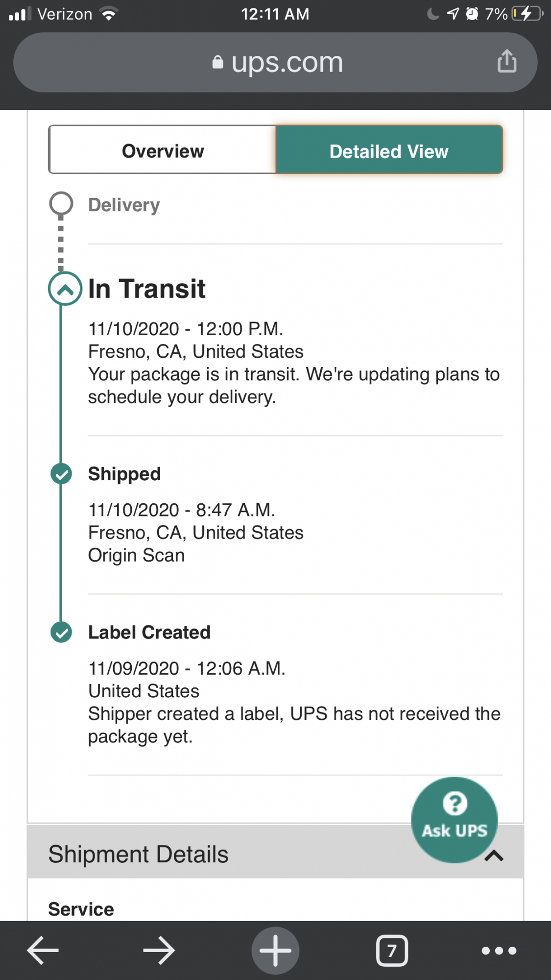
Task: Go back with the left arrow
Action: coord(43,950)
